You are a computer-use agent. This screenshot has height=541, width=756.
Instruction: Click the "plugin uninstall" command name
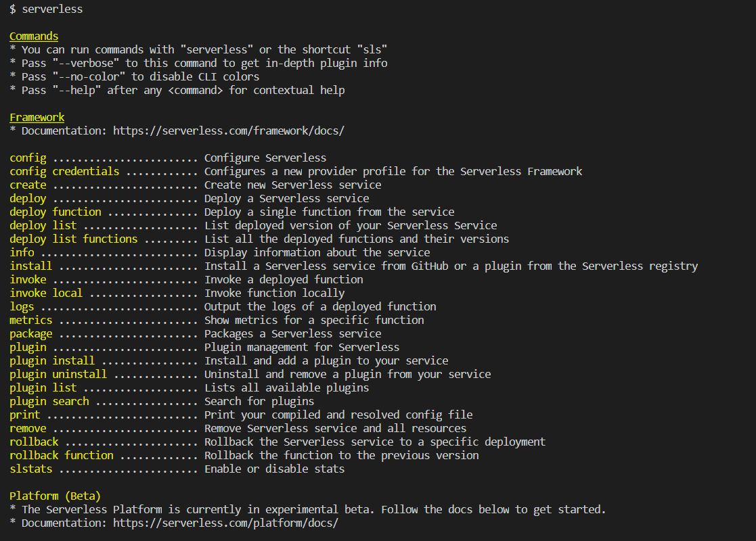coord(58,373)
